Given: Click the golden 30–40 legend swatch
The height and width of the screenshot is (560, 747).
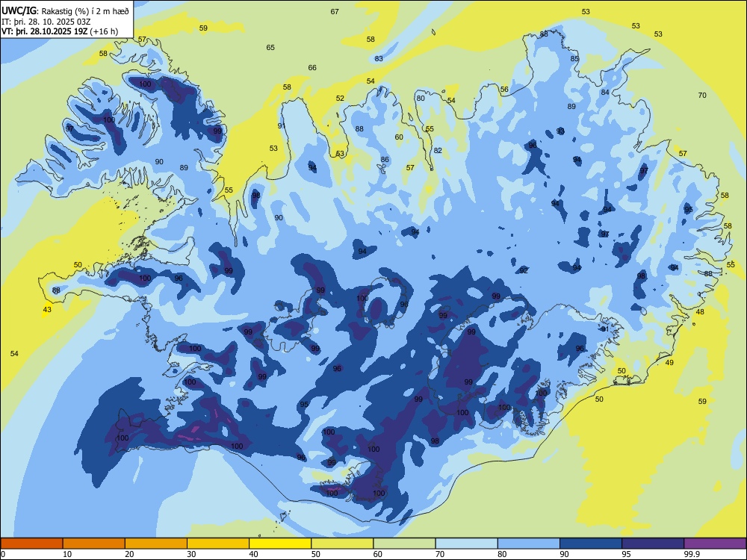Looking at the screenshot, I should pos(218,544).
